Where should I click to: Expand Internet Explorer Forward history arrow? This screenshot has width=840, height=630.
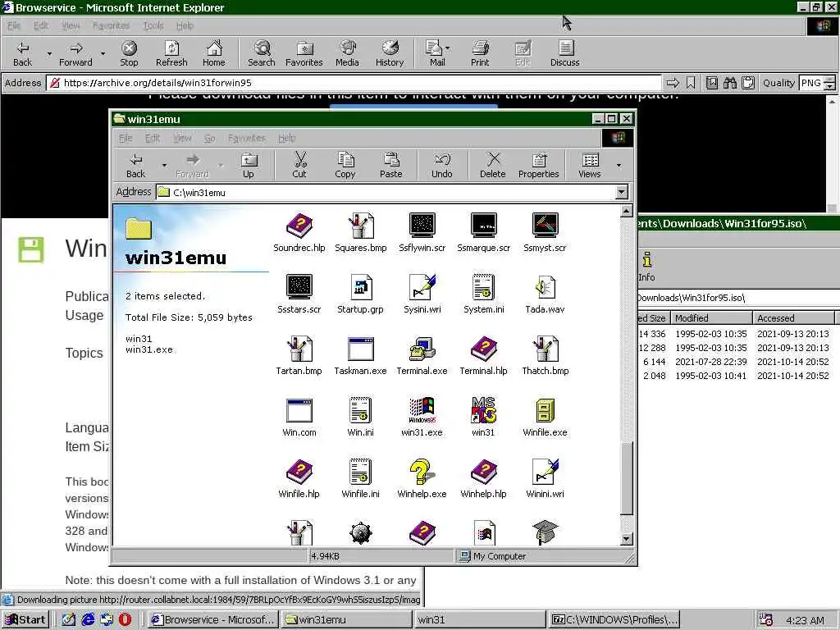[x=103, y=53]
